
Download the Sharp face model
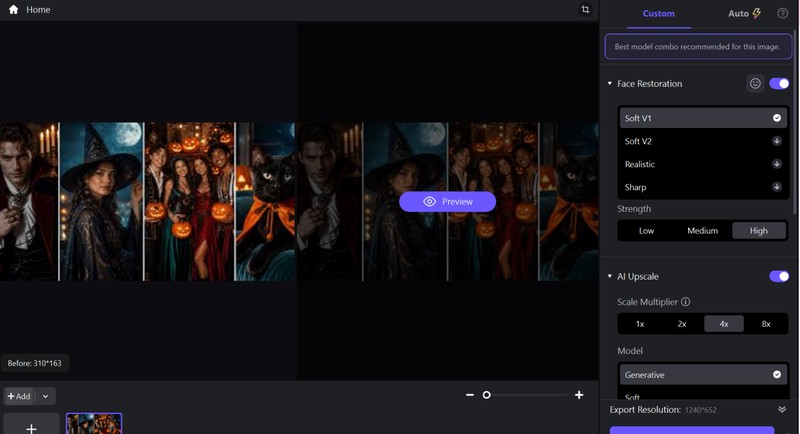[777, 187]
